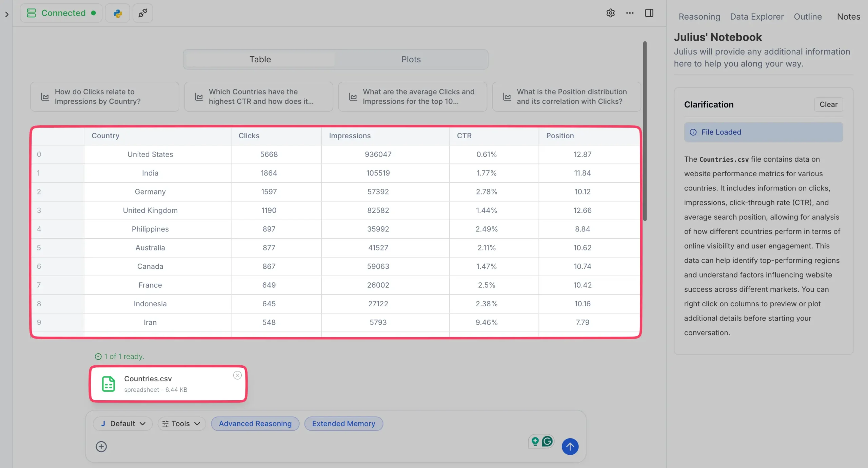
Task: Remove the Countries.csv attachment
Action: pos(237,375)
